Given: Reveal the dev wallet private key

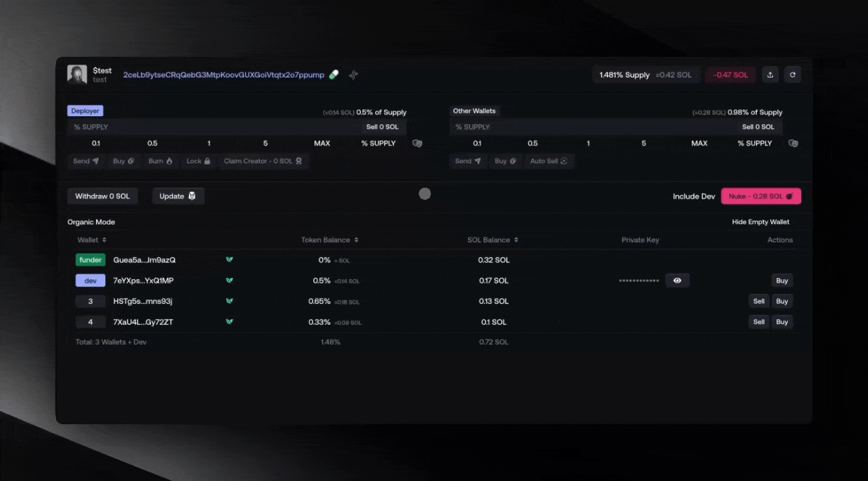Looking at the screenshot, I should (677, 281).
